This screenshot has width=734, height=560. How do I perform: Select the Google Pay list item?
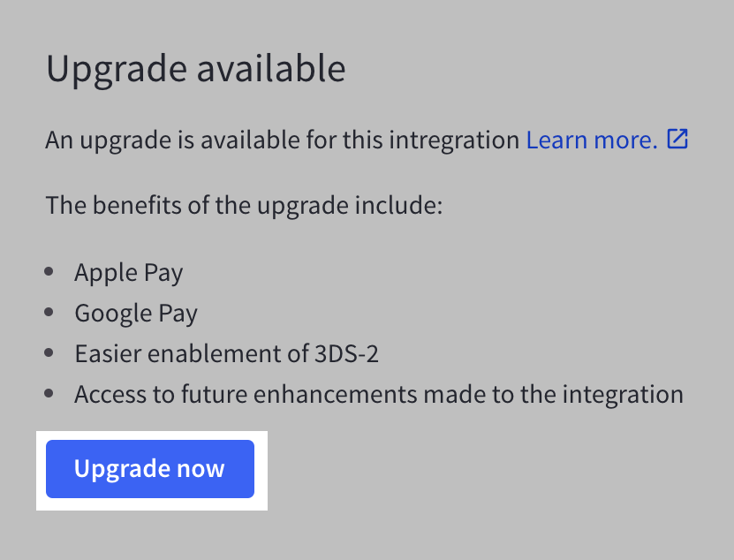click(136, 313)
